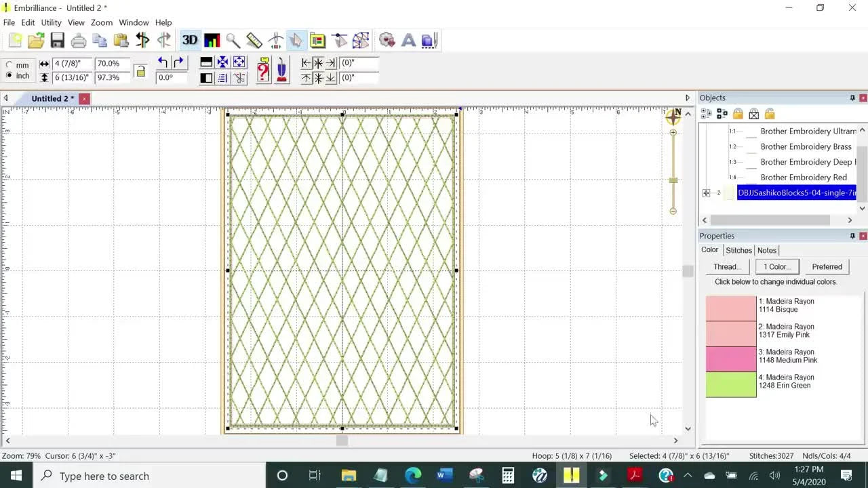Viewport: 868px width, 488px height.
Task: Open the Help menu
Action: point(163,22)
